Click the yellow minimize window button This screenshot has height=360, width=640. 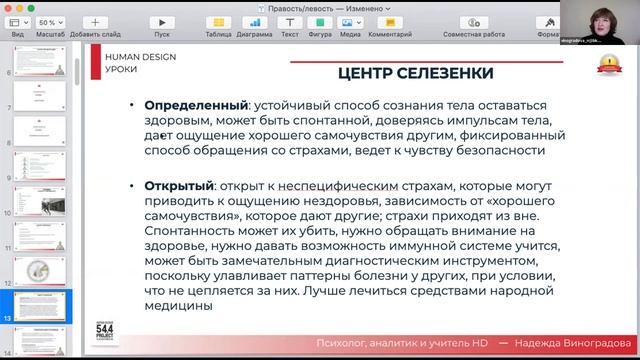[x=20, y=8]
